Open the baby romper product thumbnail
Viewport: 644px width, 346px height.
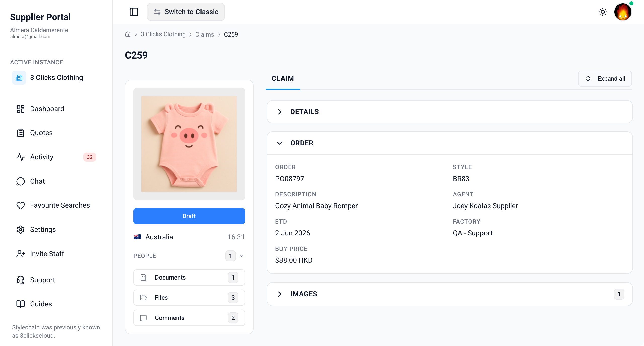189,144
